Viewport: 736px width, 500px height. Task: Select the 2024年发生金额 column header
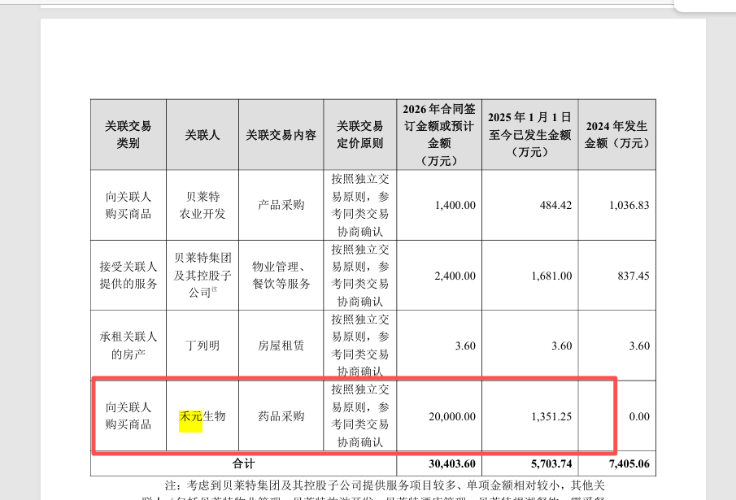tap(617, 135)
